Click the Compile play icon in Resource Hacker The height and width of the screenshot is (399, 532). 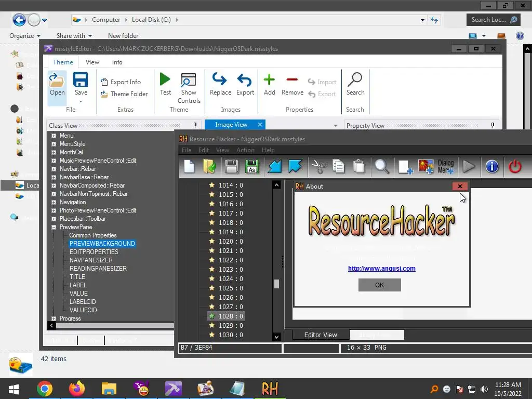[469, 167]
